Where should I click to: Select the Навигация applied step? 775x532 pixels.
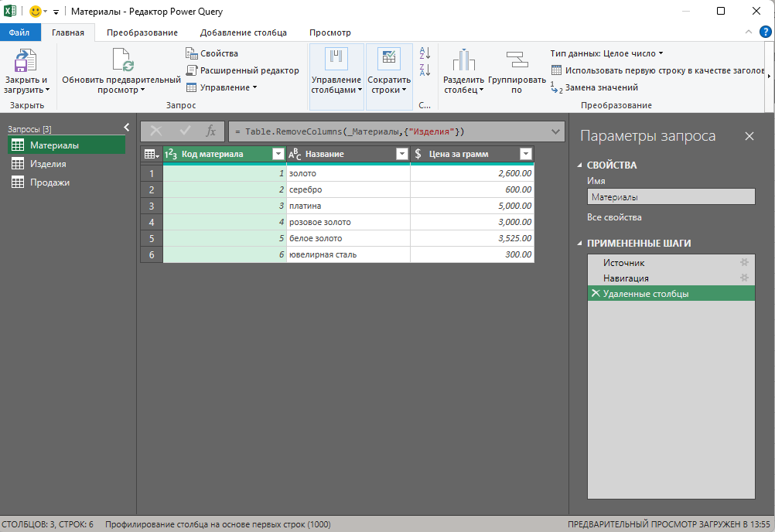coord(671,278)
